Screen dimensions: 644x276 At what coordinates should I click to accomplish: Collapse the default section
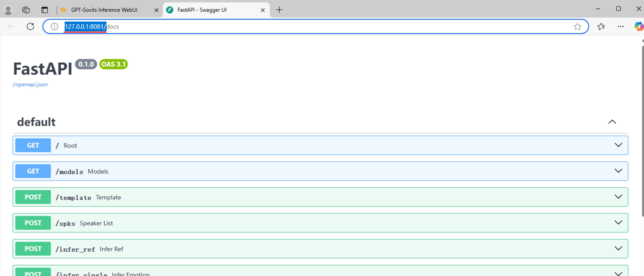pyautogui.click(x=612, y=122)
